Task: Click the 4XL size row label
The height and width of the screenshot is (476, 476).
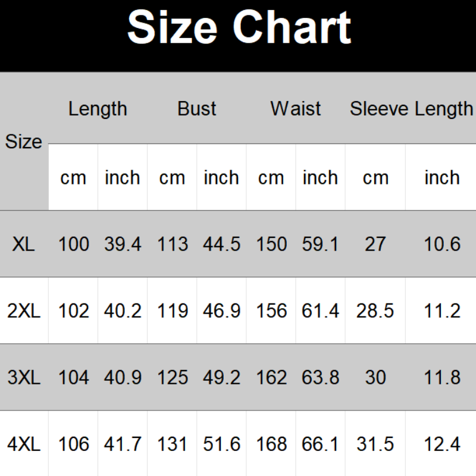Action: [x=24, y=444]
